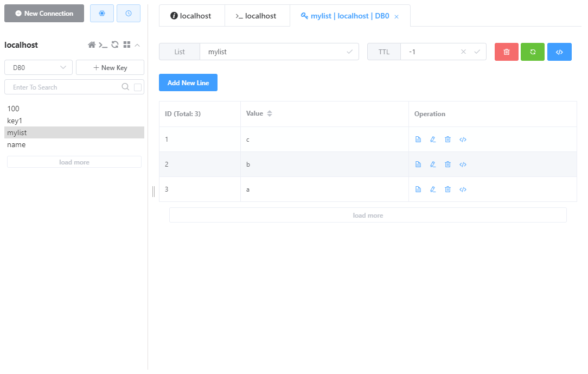Click the New Connection button
This screenshot has width=588, height=374.
44,14
